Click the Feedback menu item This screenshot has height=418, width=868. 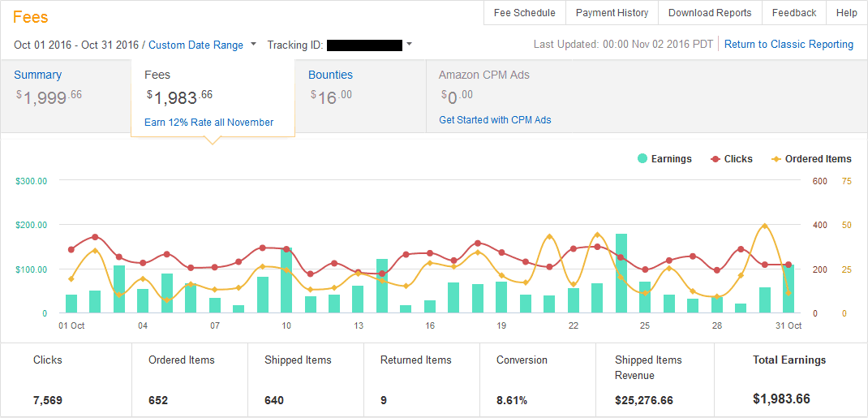pyautogui.click(x=793, y=13)
